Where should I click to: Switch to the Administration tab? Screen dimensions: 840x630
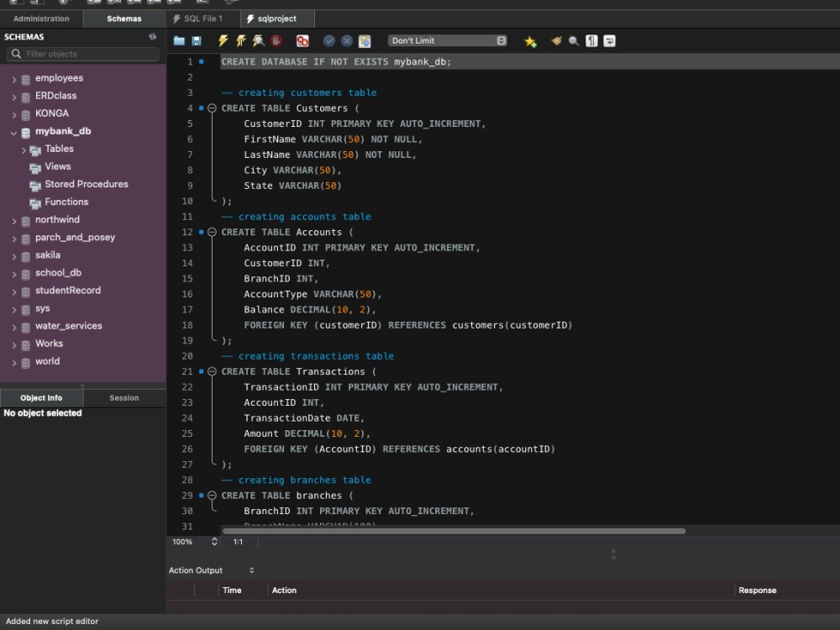(41, 18)
